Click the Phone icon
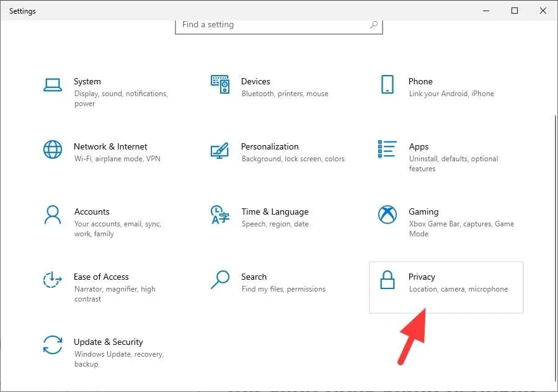The image size is (558, 392). point(387,84)
